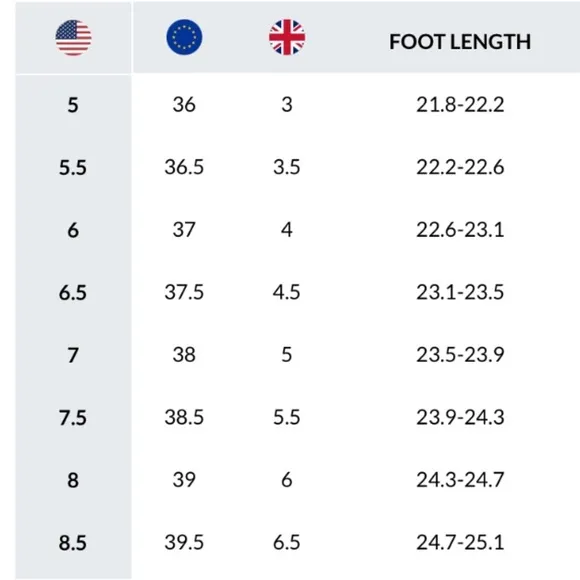Screen dimensions: 580x580
Task: Click the US flag icon
Action: click(x=73, y=38)
